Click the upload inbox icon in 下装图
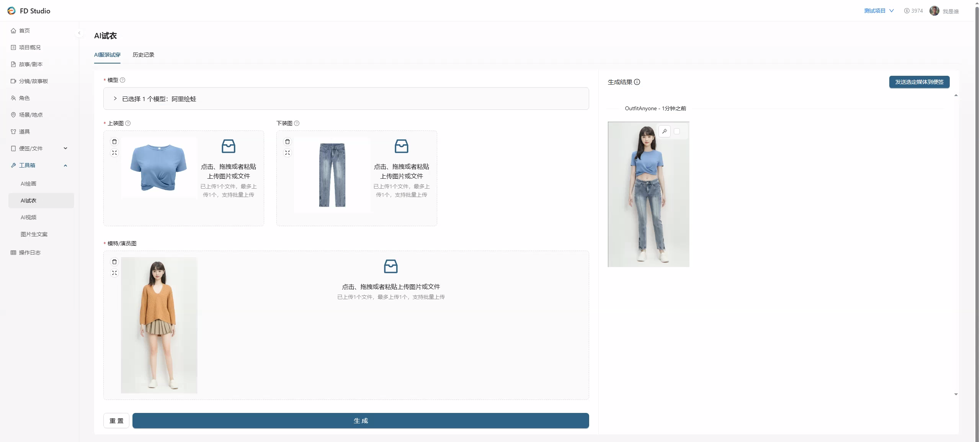The width and height of the screenshot is (980, 442). (x=402, y=146)
